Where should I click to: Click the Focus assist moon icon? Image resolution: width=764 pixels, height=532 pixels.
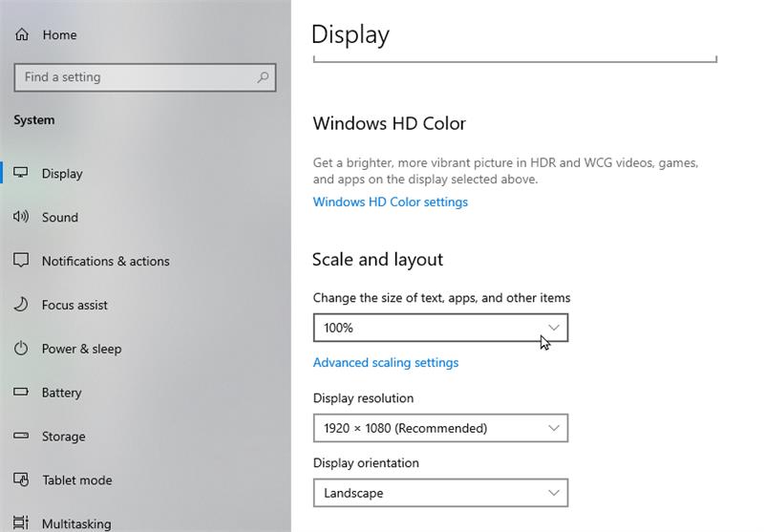[x=21, y=305]
